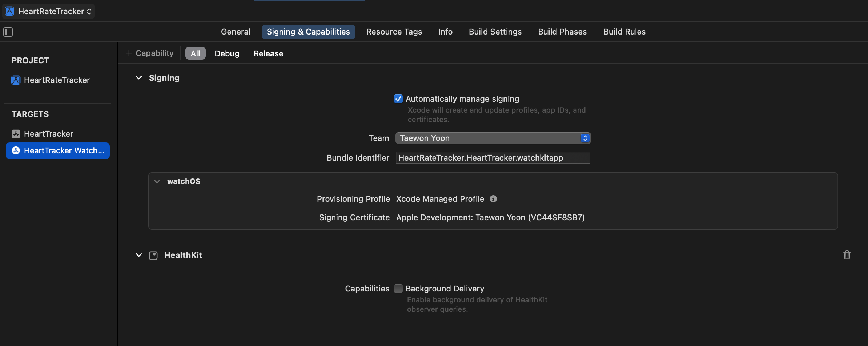Open the Team dropdown

[x=493, y=138]
